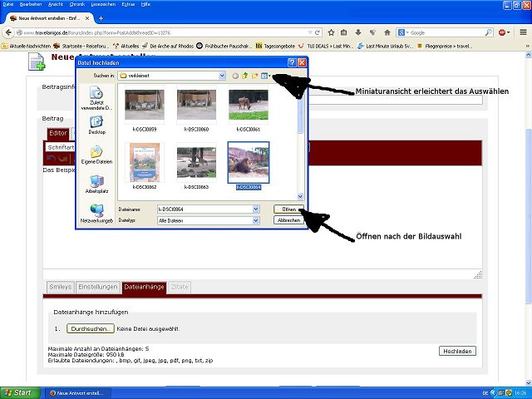Screen dimensions: 532x399
Task: Open the Dateityp dropdown
Action: pyautogui.click(x=256, y=220)
